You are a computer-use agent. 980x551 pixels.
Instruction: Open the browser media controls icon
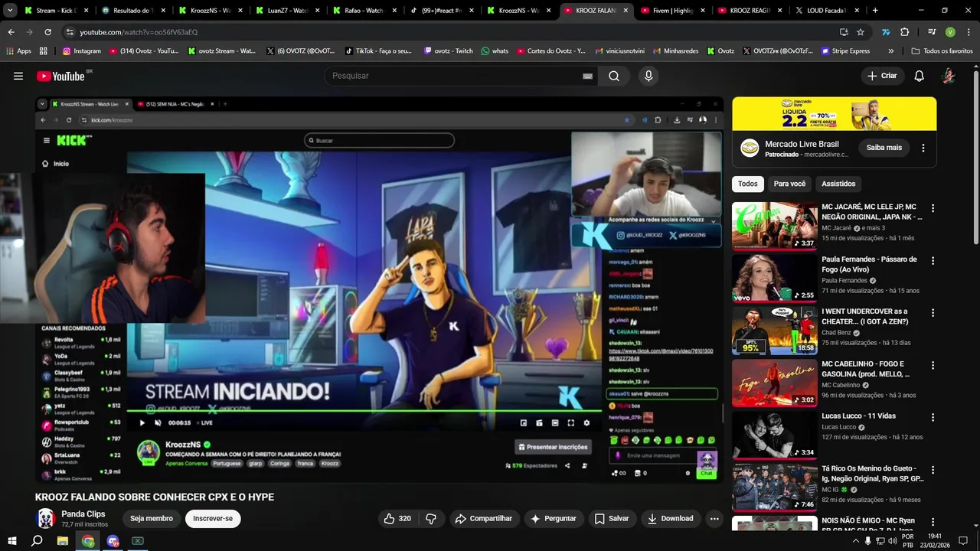coord(932,32)
